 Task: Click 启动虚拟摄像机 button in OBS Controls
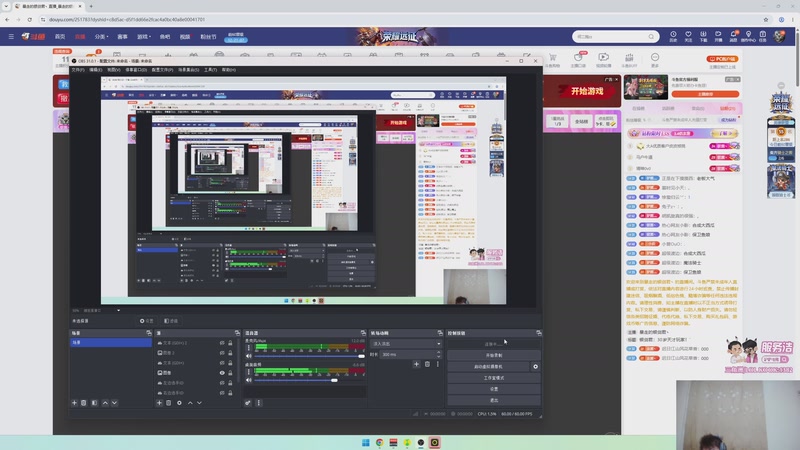point(488,366)
